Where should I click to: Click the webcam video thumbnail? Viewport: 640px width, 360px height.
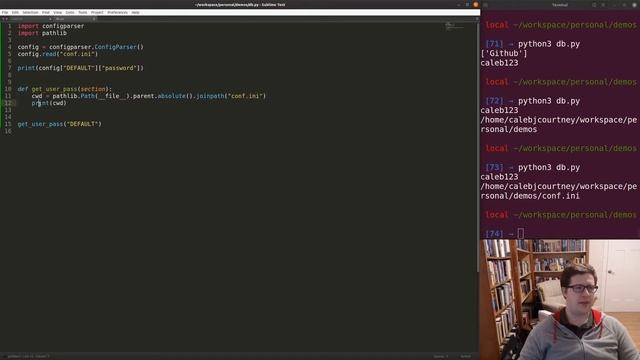tap(560, 300)
